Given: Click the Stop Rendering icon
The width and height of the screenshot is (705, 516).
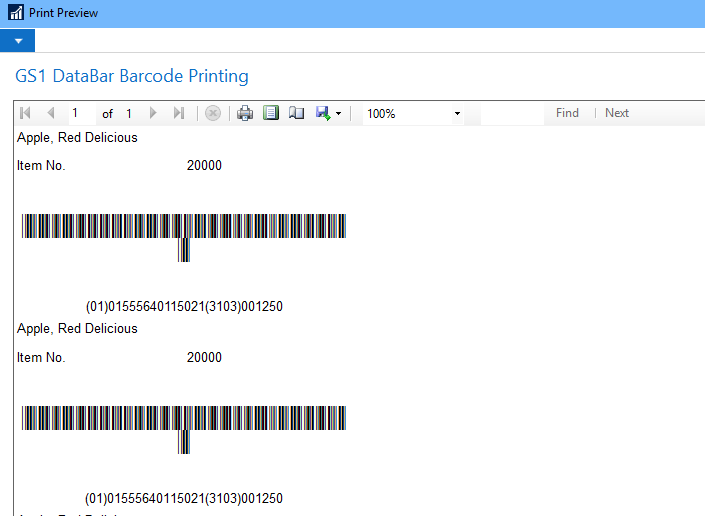Looking at the screenshot, I should pyautogui.click(x=213, y=113).
